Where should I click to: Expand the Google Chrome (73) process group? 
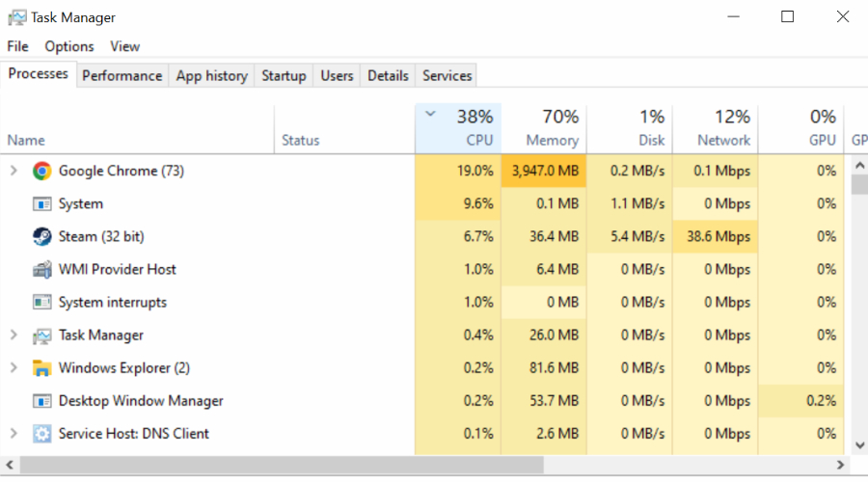pyautogui.click(x=14, y=171)
